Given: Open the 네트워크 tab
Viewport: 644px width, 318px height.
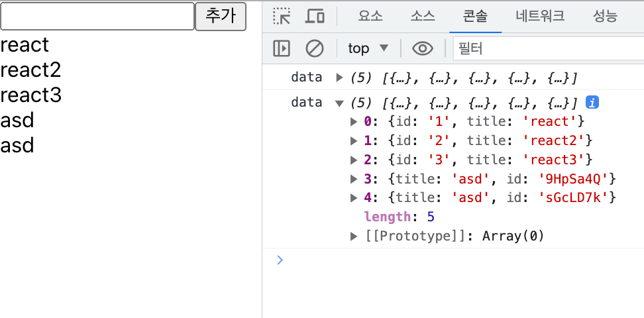Looking at the screenshot, I should coord(540,17).
